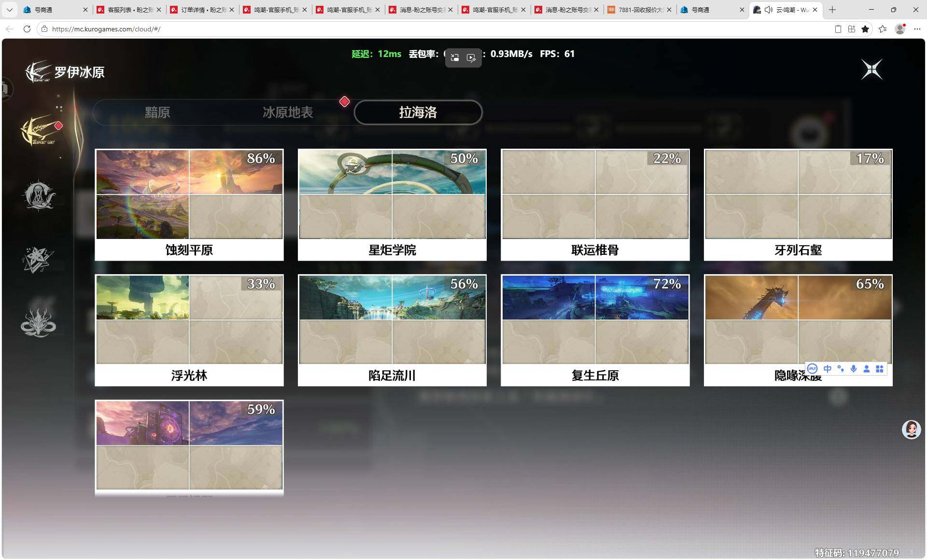The width and height of the screenshot is (927, 560).
Task: Click the cloud game screen-cast overlay icon
Action: pyautogui.click(x=471, y=58)
